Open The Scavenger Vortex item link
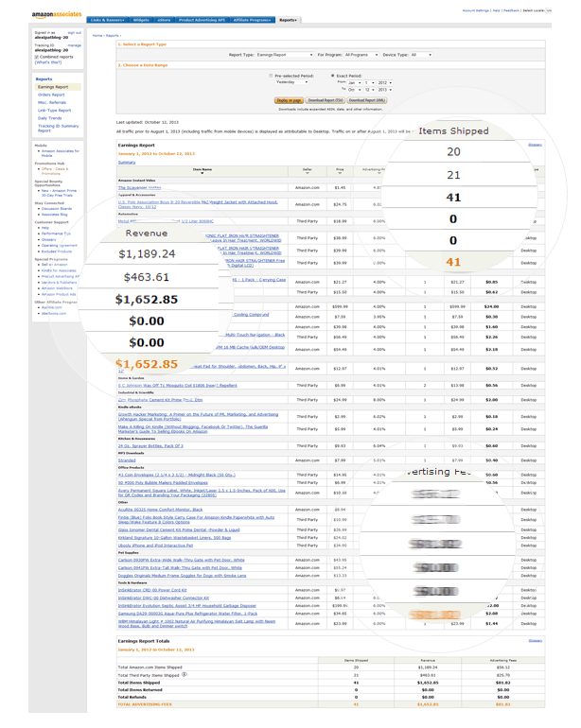 (139, 187)
